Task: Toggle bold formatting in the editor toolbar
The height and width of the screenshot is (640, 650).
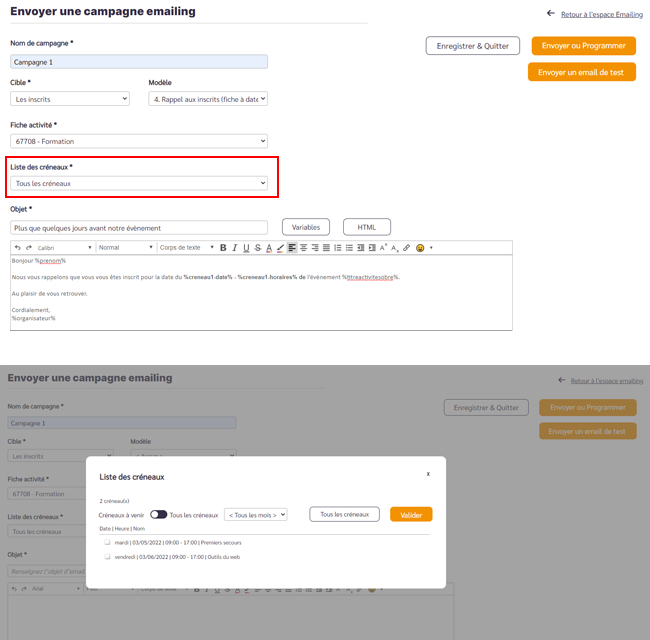Action: coord(223,248)
